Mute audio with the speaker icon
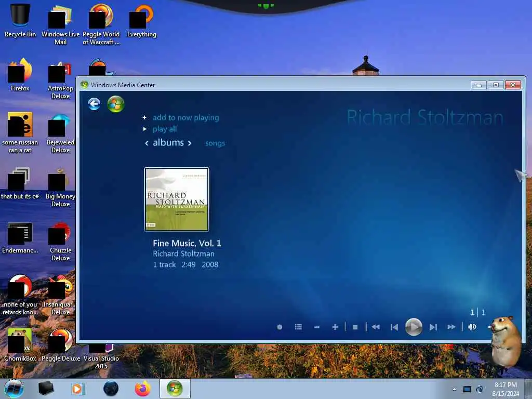 (472, 327)
